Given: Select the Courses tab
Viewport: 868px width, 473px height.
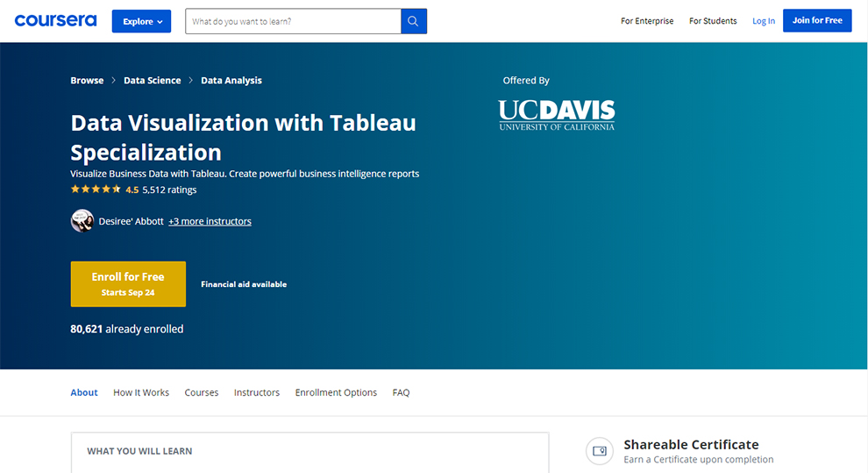Looking at the screenshot, I should click(x=202, y=392).
